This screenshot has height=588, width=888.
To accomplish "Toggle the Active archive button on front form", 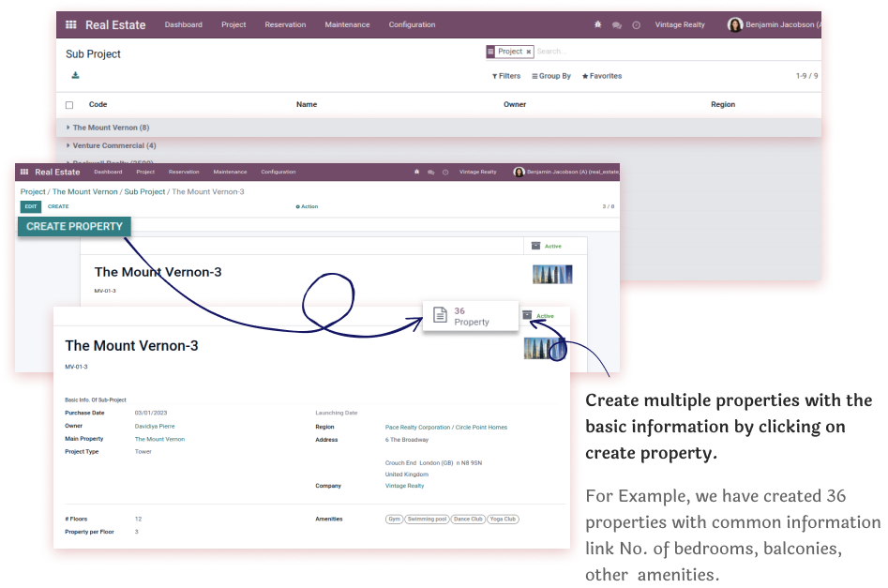I will point(538,316).
